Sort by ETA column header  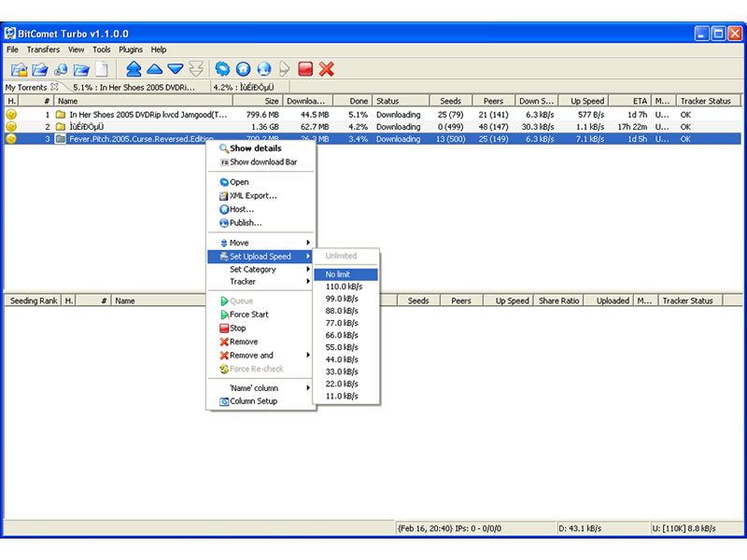pos(630,101)
